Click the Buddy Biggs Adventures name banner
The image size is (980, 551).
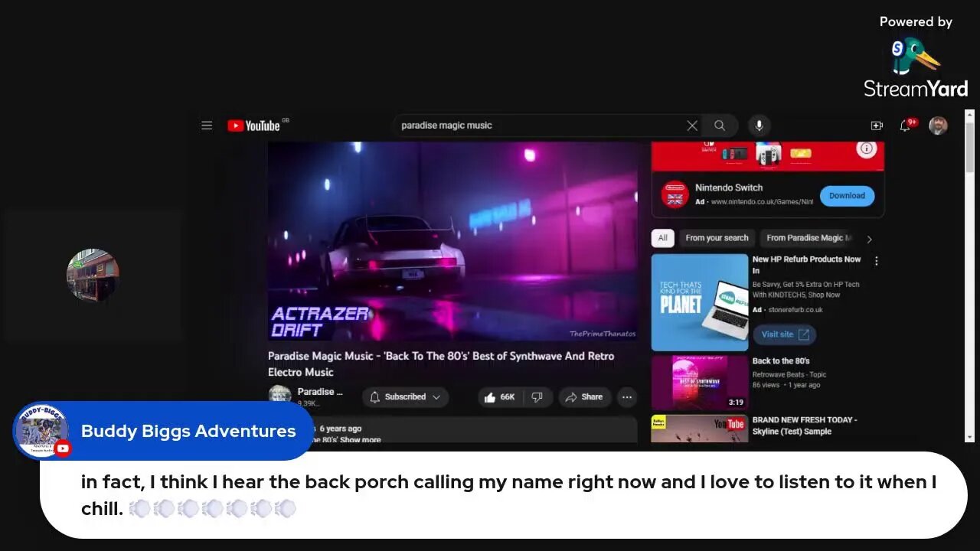[x=188, y=431]
